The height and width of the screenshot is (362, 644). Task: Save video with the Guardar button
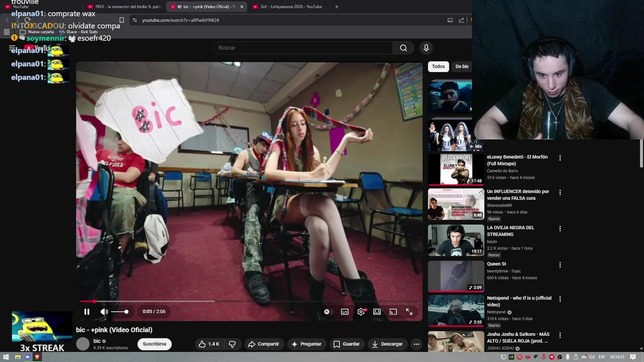[346, 344]
